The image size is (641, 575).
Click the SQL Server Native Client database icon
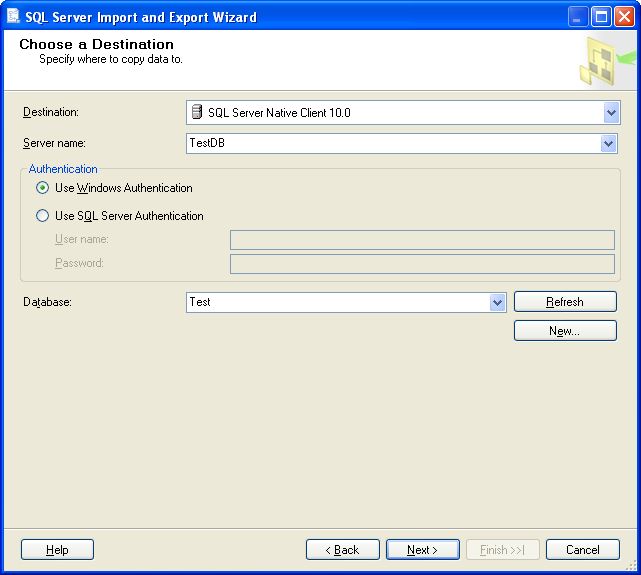pos(197,112)
